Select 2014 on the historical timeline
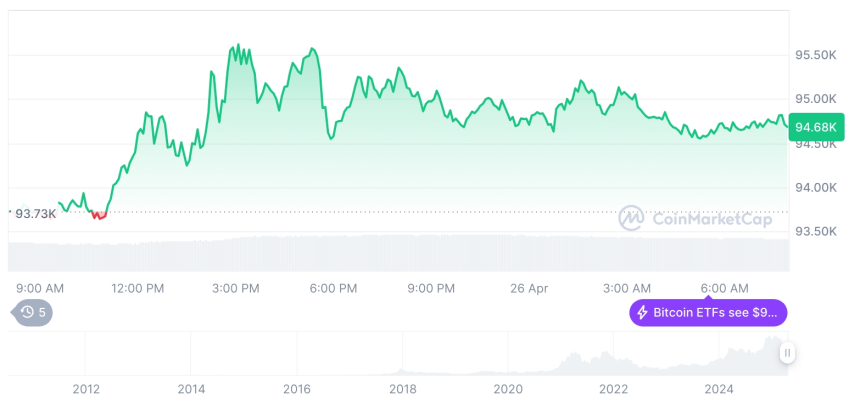This screenshot has width=860, height=401. pos(191,388)
